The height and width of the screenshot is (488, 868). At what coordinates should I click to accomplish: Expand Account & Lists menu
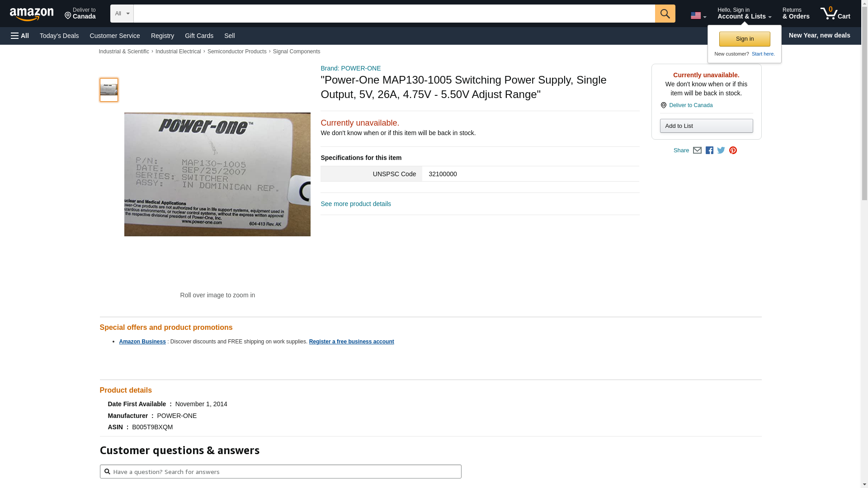(x=744, y=14)
